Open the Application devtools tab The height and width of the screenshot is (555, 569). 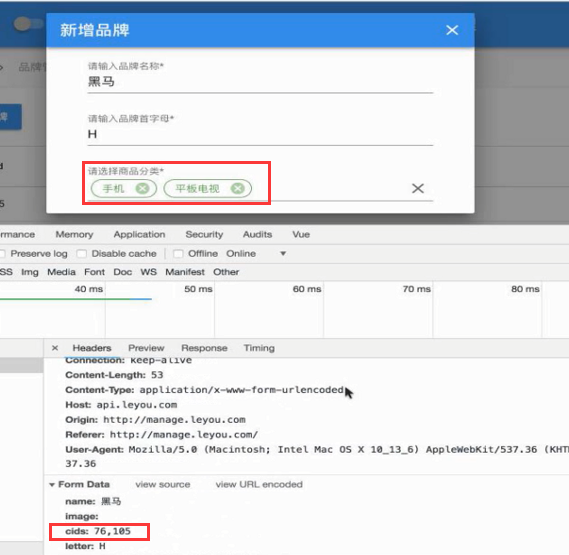click(x=139, y=234)
